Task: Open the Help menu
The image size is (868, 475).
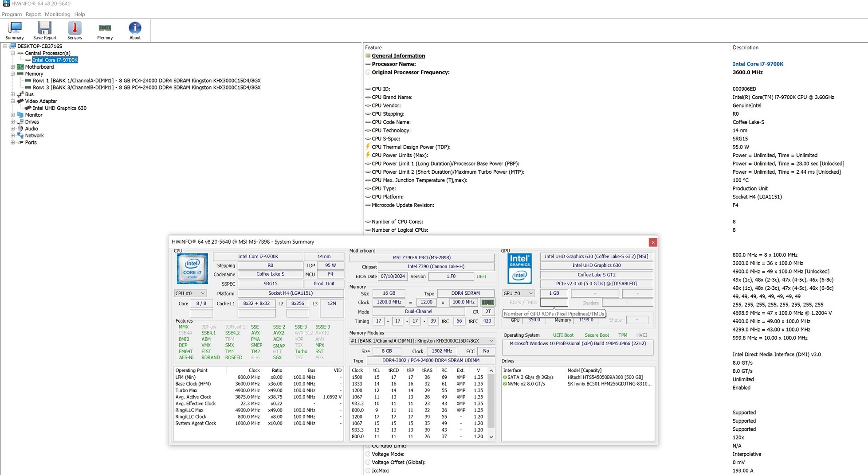Action: coord(79,14)
